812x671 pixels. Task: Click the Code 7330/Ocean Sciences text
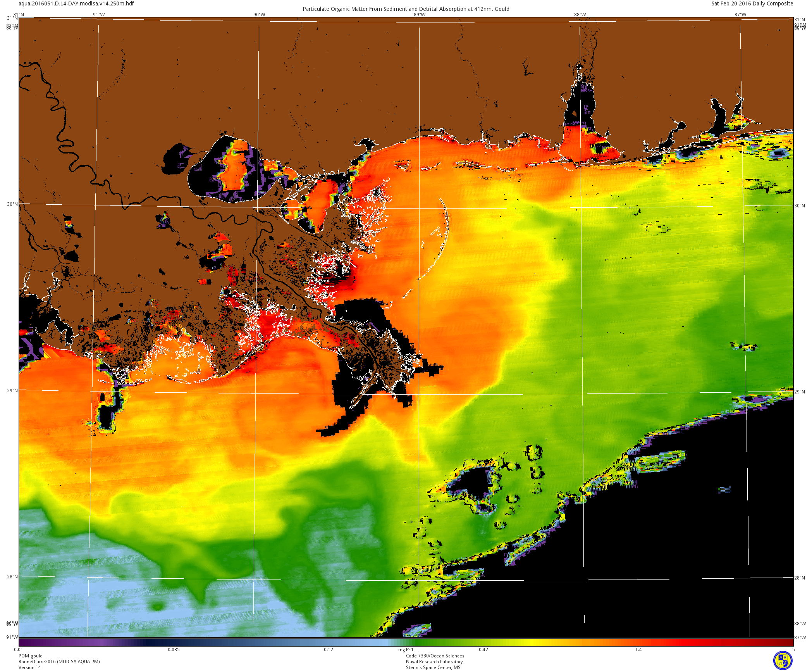(x=435, y=656)
